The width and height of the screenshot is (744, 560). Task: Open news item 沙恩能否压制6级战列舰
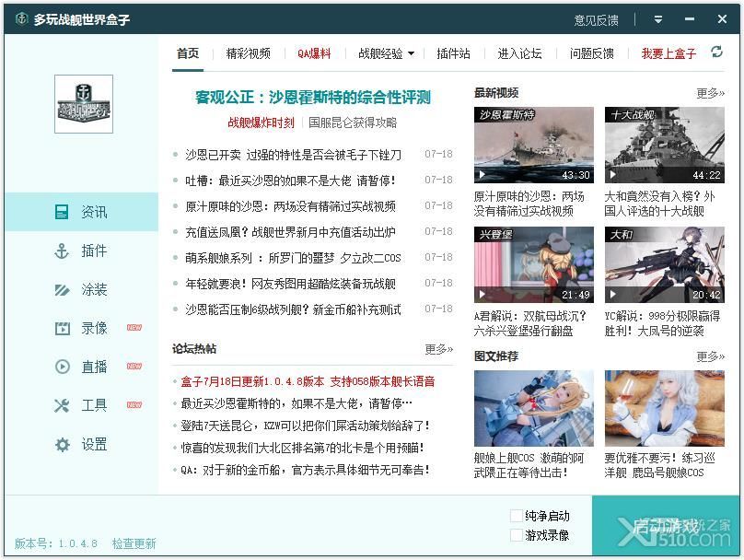293,309
